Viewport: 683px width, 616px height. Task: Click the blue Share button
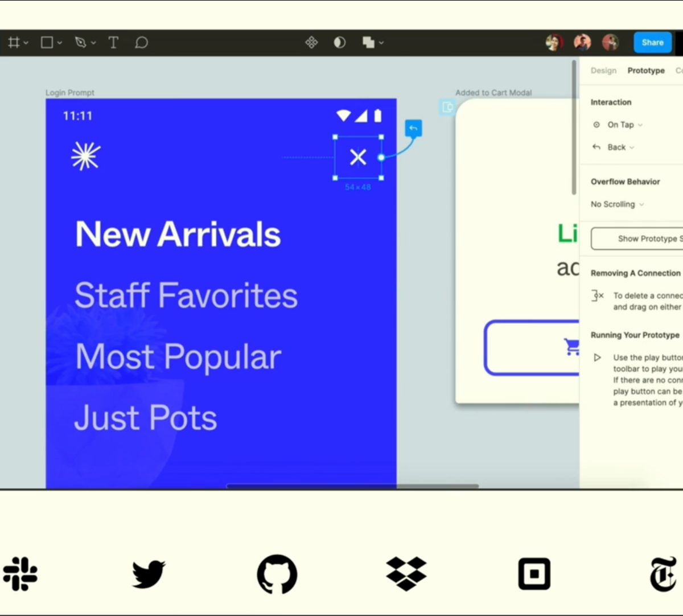point(652,43)
